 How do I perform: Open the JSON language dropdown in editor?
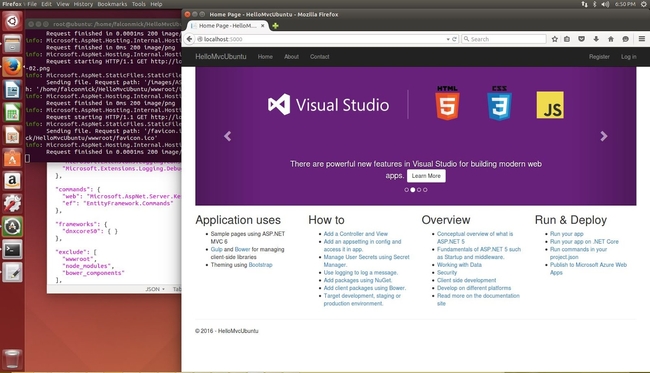tap(155, 289)
